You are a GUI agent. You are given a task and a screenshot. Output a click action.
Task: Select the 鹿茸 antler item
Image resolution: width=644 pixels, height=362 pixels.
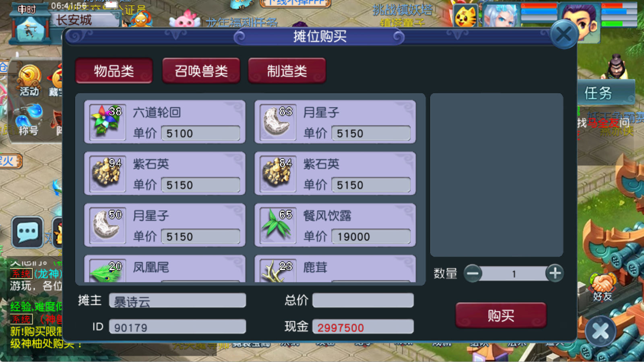tap(335, 269)
